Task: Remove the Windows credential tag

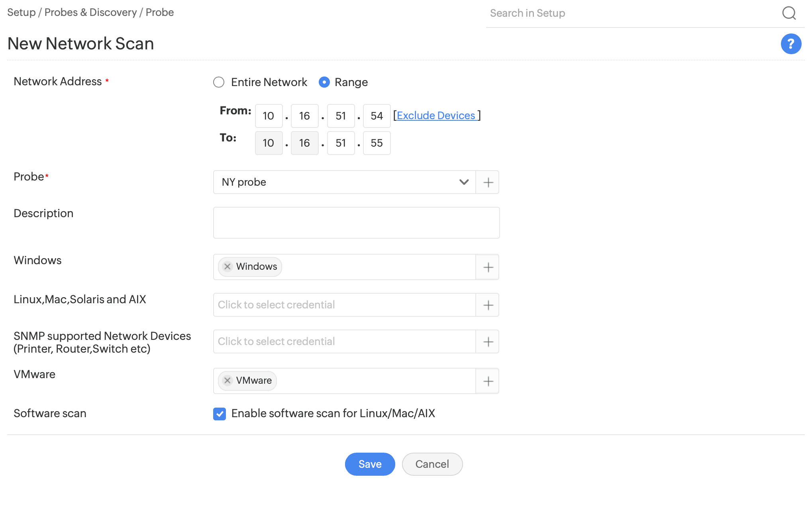Action: 228,267
